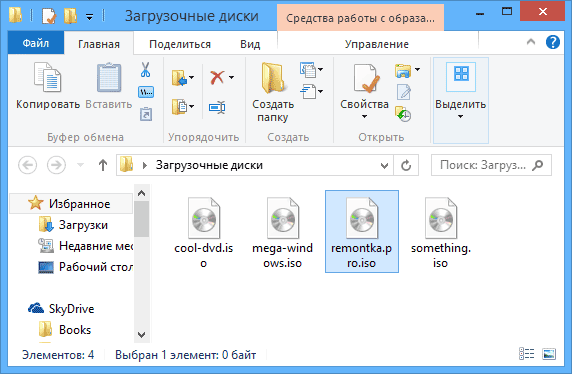Click the Back navigation arrow
The height and width of the screenshot is (374, 572).
pyautogui.click(x=28, y=165)
